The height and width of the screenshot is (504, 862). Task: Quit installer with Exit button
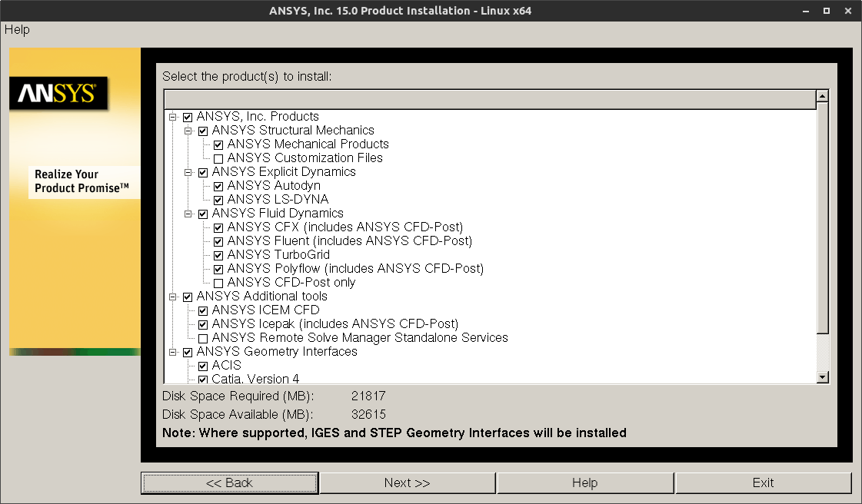[x=763, y=483]
